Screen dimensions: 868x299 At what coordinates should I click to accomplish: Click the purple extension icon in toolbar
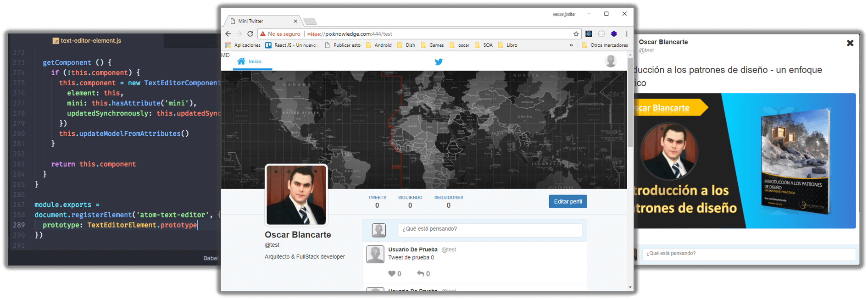[x=614, y=34]
